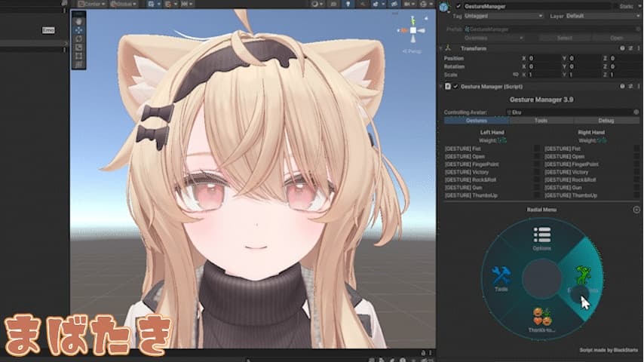The image size is (644, 362).
Task: Click the prefab Select button
Action: pyautogui.click(x=565, y=38)
